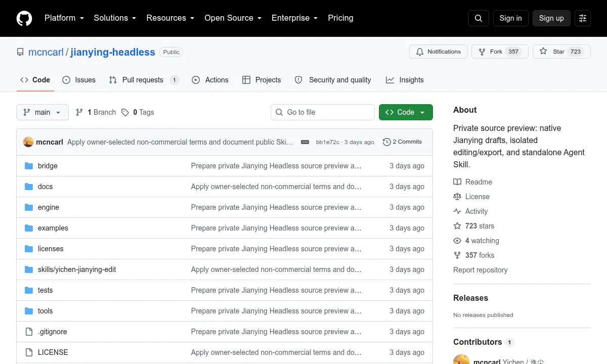The height and width of the screenshot is (364, 607).
Task: Click the skills/yichen-jianying-edit folder icon
Action: pos(29,269)
